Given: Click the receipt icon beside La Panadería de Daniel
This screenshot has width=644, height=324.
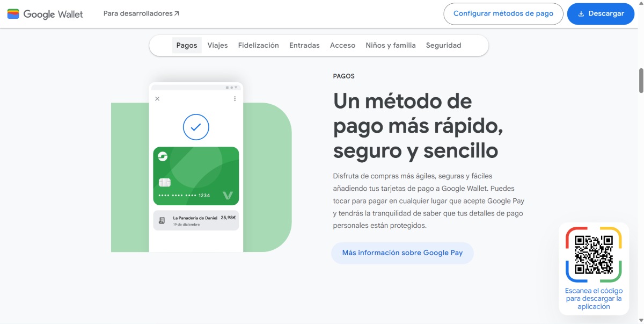Looking at the screenshot, I should (x=162, y=220).
